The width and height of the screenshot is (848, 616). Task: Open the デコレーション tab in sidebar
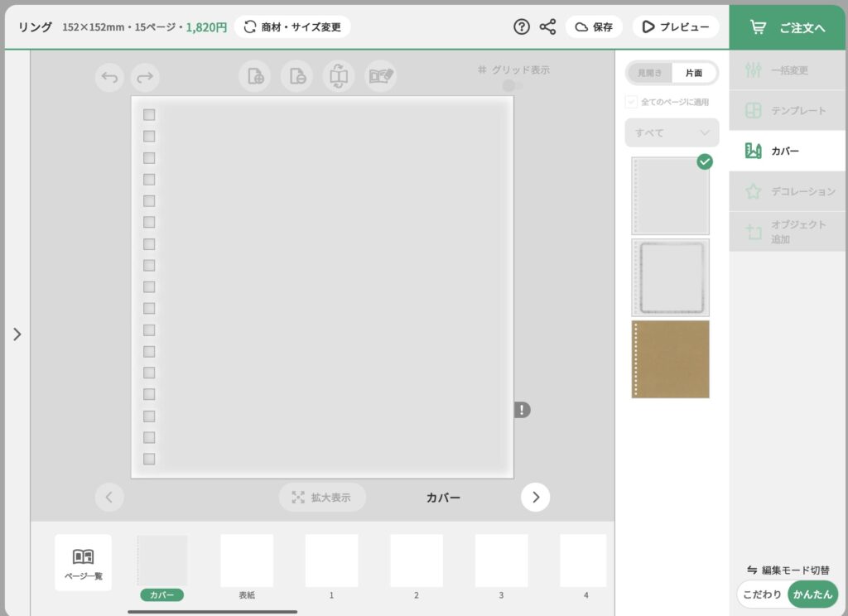click(787, 191)
